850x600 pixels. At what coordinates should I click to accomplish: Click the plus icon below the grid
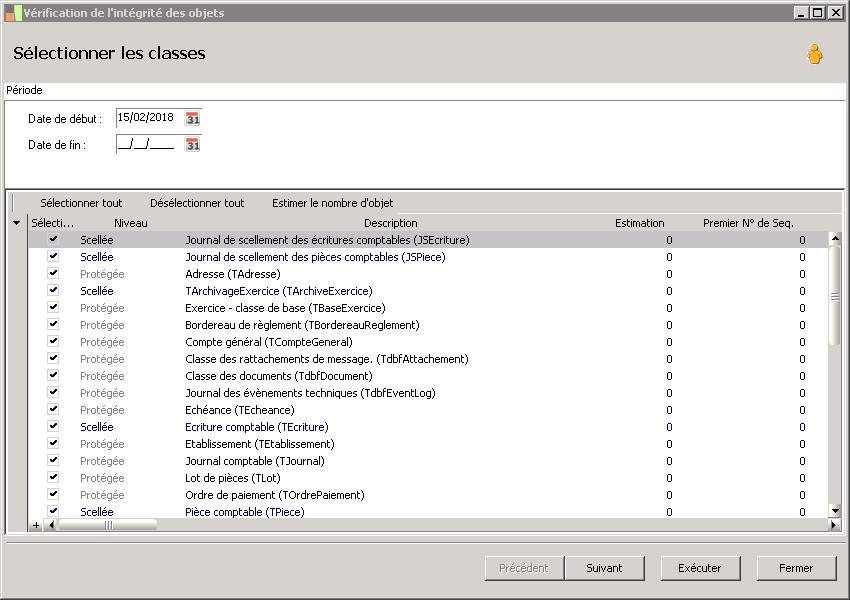(x=37, y=524)
